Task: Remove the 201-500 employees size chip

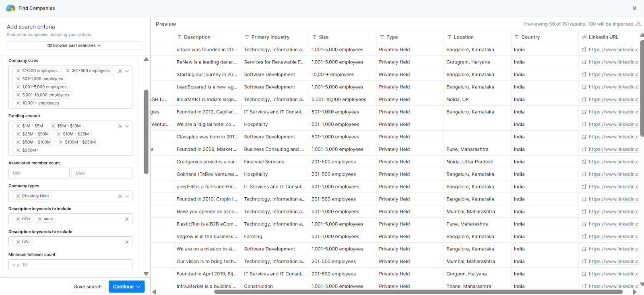Action: point(68,71)
